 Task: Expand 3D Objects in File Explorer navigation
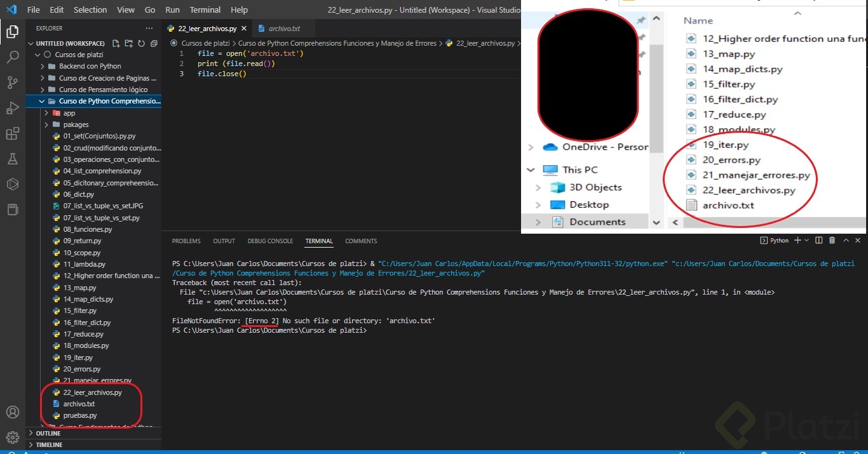[x=538, y=187]
